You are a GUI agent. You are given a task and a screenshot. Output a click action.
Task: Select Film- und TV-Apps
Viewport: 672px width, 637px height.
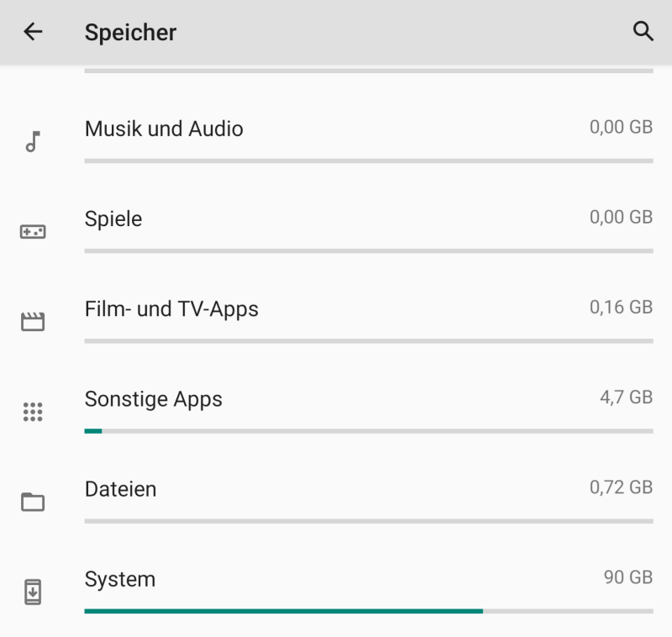pos(171,309)
